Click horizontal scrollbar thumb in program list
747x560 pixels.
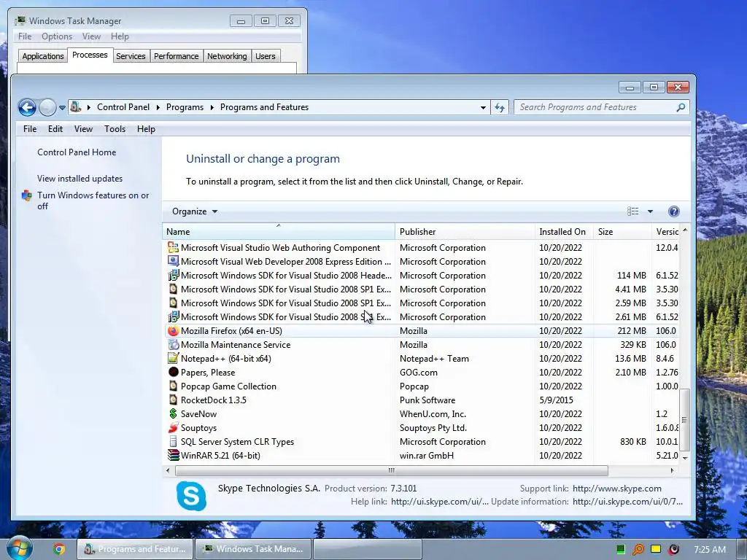[x=392, y=470]
